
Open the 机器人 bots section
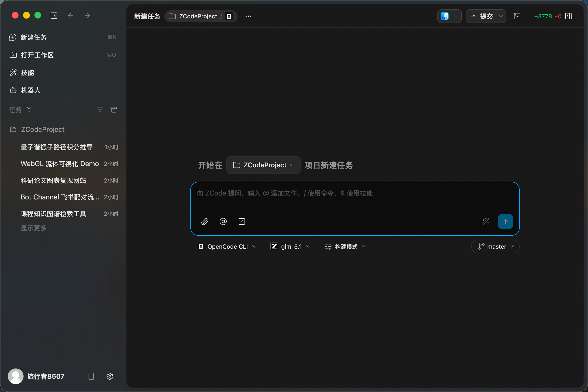63,90
